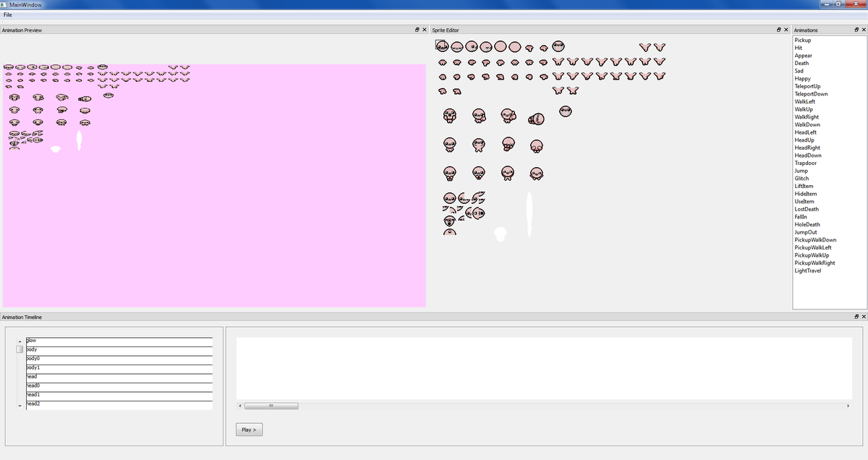Select the JumpOut animation

click(829, 232)
